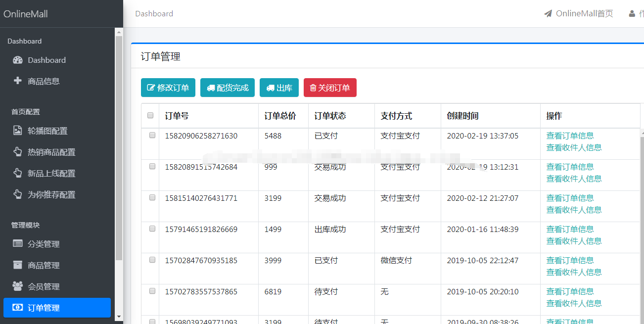Open 分类管理 in the sidebar
Image resolution: width=644 pixels, height=324 pixels.
(57, 244)
